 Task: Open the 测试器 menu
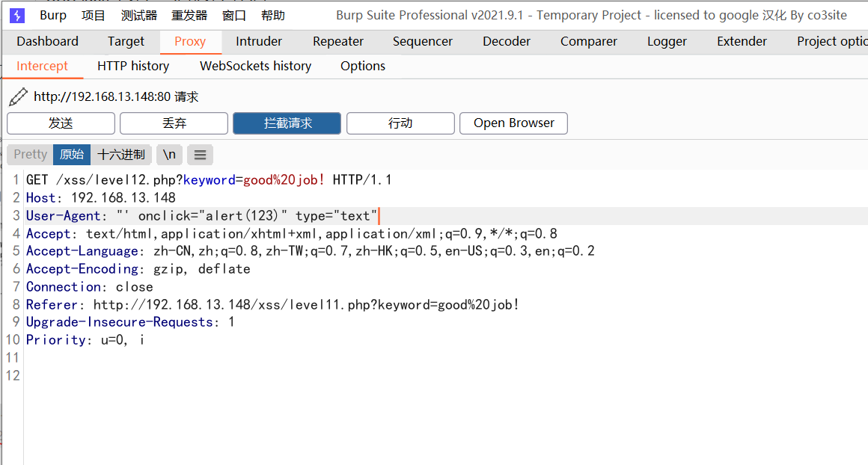pos(139,16)
